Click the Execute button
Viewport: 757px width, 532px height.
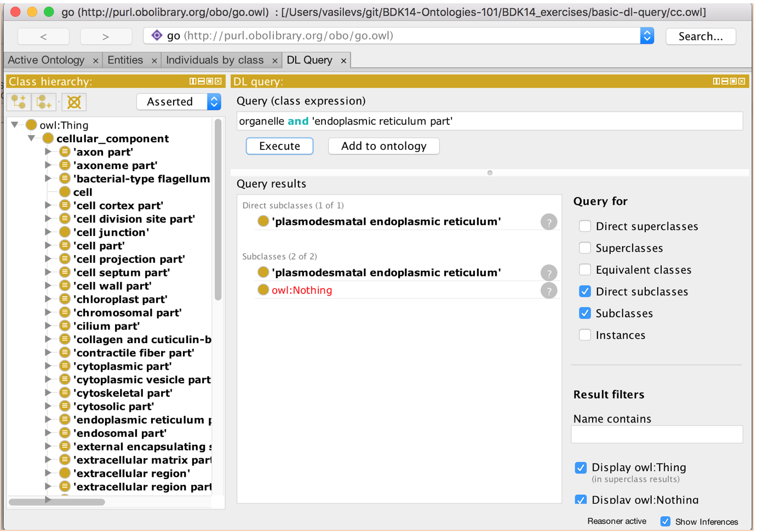279,146
